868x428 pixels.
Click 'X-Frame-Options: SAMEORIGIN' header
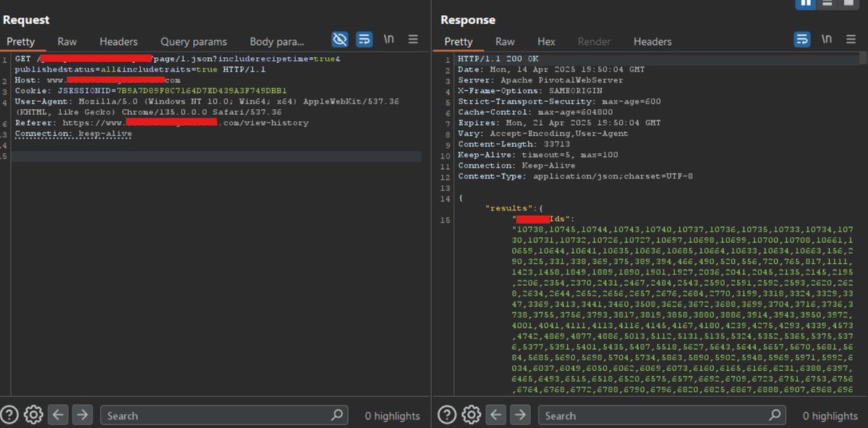pos(530,90)
